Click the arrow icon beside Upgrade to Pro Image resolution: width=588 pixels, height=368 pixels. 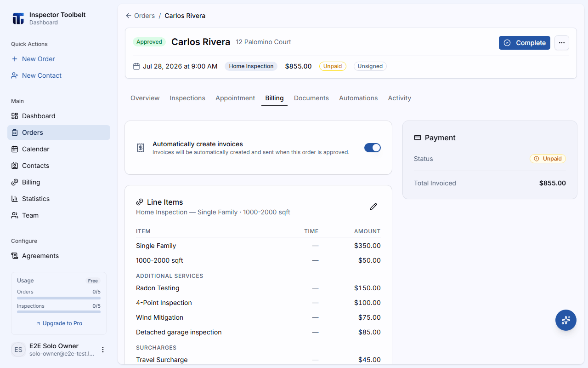click(38, 323)
